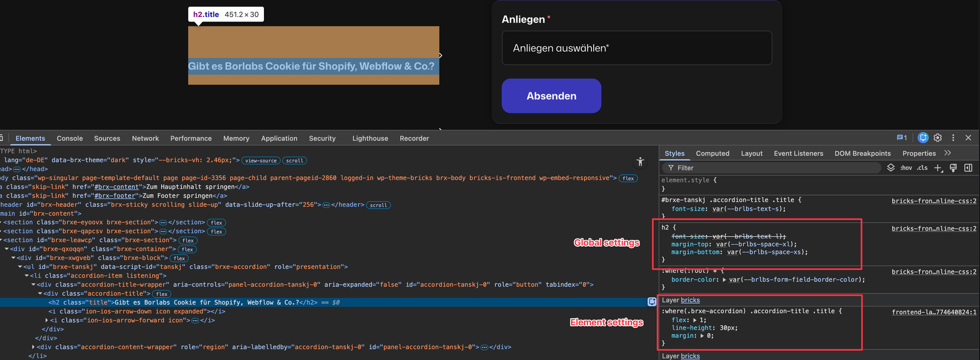Toggle the :hov element state panel
Screen dimensions: 980x360
(906, 168)
